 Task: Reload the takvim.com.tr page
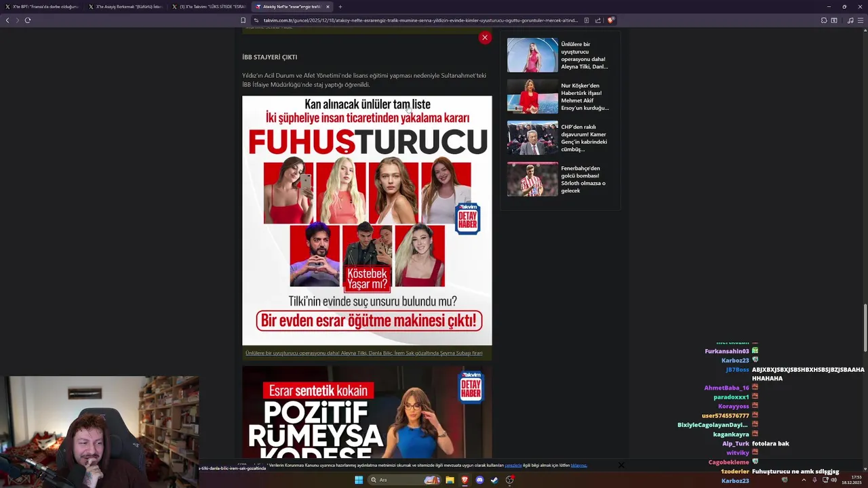point(28,20)
